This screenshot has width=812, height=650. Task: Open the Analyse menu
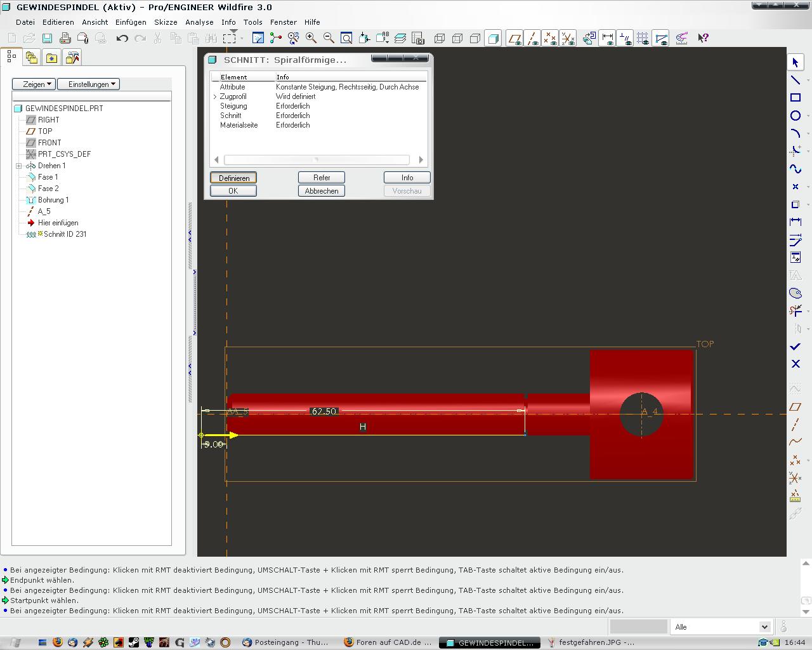point(199,22)
